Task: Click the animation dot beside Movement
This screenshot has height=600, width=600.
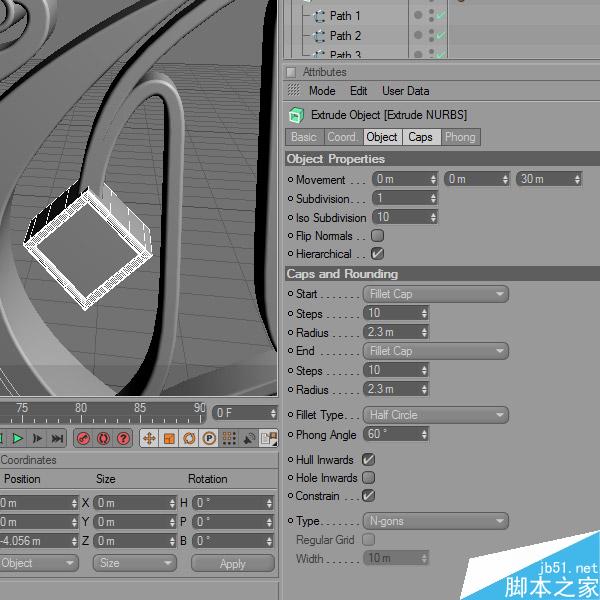Action: [290, 179]
